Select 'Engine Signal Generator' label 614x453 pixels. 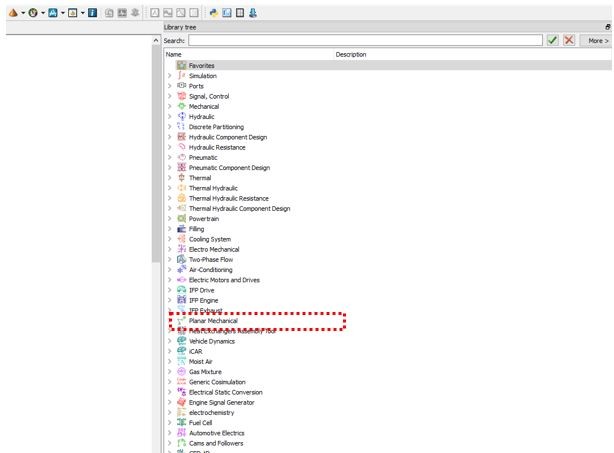(x=221, y=402)
